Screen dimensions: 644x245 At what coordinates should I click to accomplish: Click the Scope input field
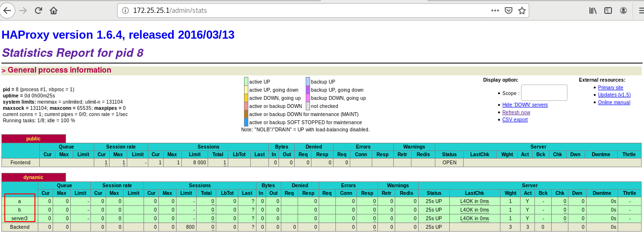544,93
